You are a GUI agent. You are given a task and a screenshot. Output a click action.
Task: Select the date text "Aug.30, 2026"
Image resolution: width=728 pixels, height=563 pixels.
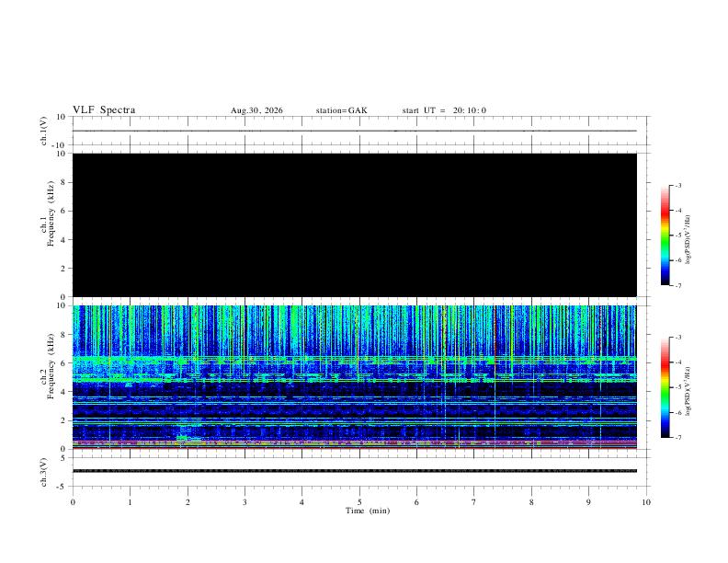256,110
